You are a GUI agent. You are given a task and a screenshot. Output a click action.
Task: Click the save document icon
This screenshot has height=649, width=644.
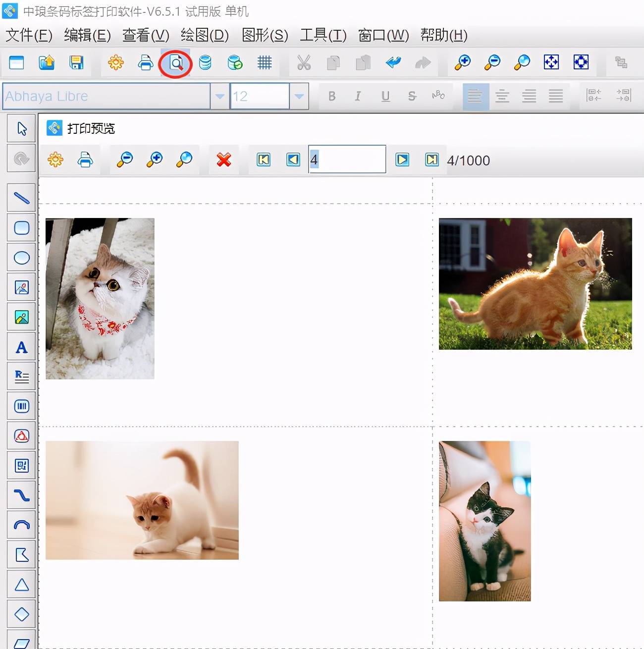click(x=76, y=63)
